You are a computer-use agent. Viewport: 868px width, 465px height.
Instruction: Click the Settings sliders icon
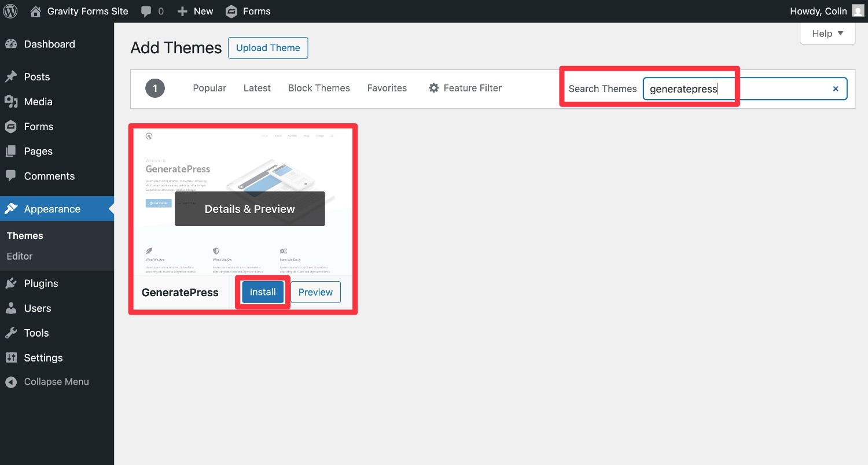11,357
